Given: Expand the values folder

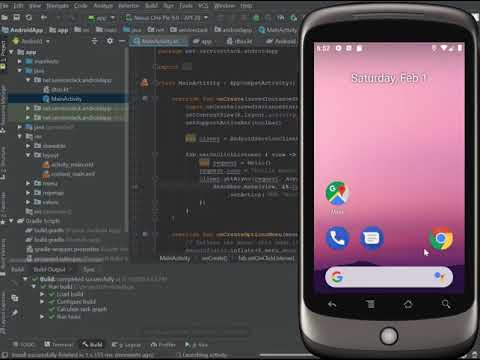Looking at the screenshot, I should click(x=28, y=202).
